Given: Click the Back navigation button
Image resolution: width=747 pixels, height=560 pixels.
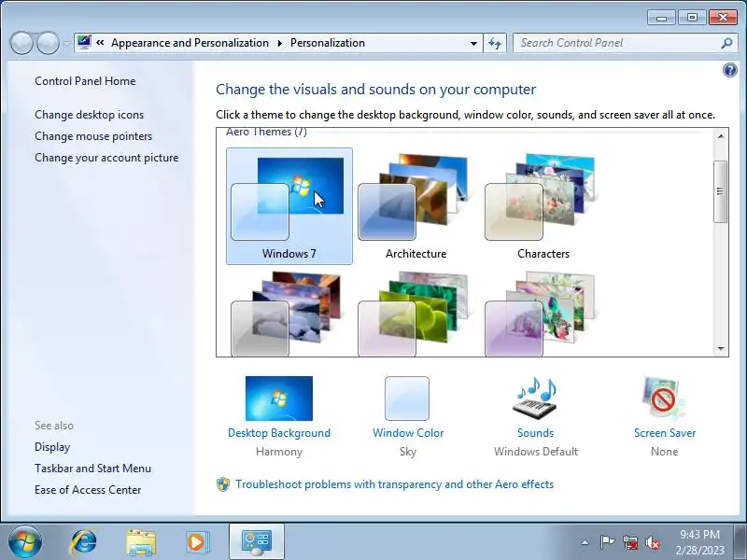Looking at the screenshot, I should click(21, 43).
